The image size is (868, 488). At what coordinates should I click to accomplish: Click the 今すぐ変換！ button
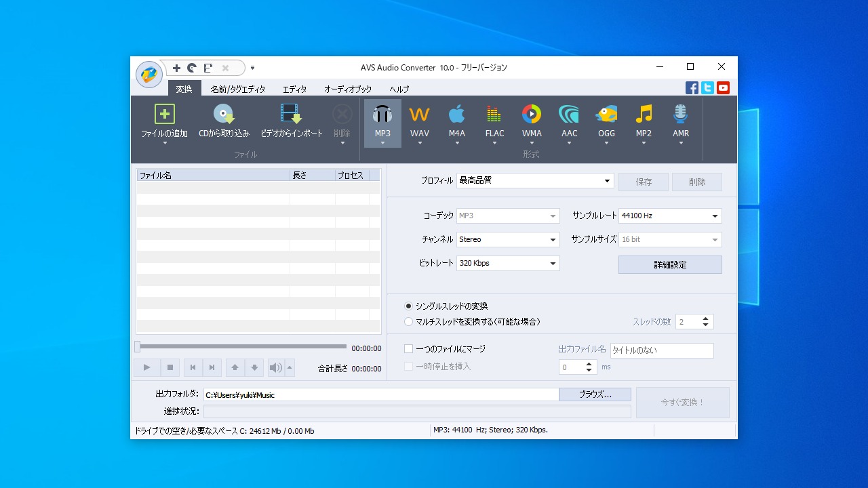pyautogui.click(x=683, y=403)
